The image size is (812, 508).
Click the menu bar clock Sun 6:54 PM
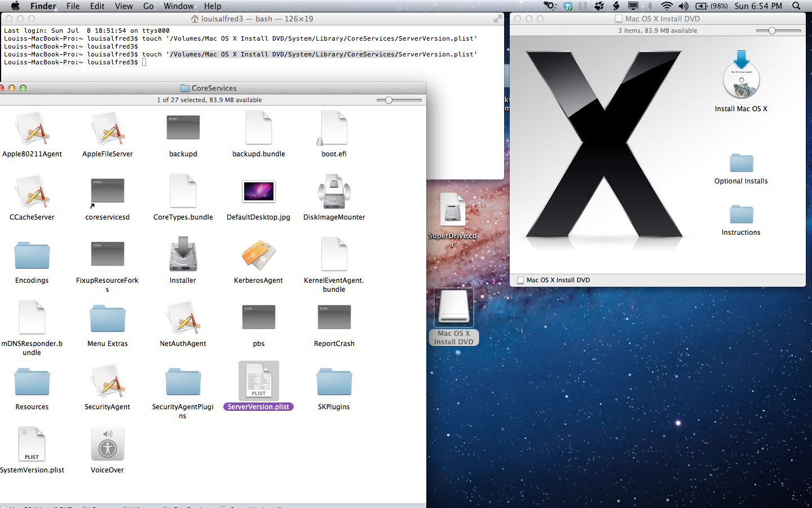[x=758, y=6]
